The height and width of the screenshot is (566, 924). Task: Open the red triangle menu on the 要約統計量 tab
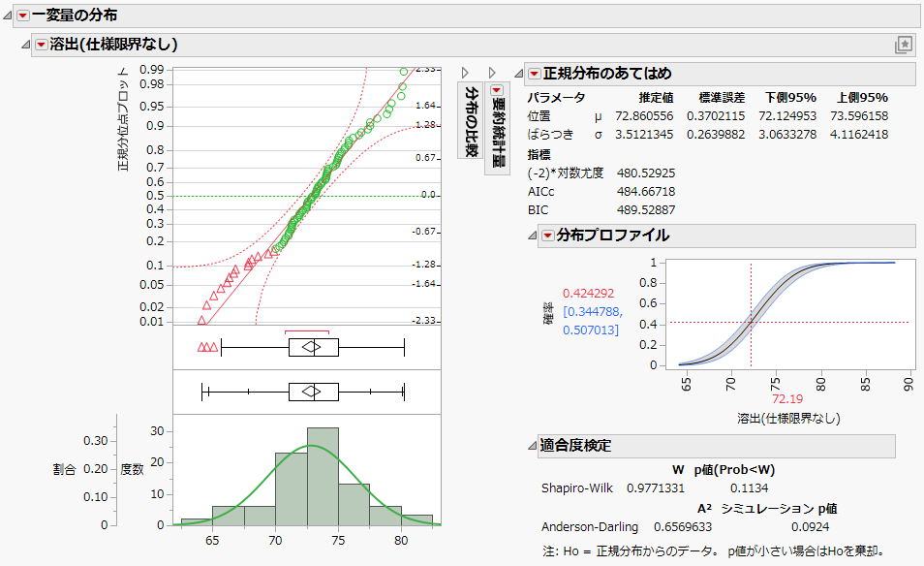click(496, 89)
